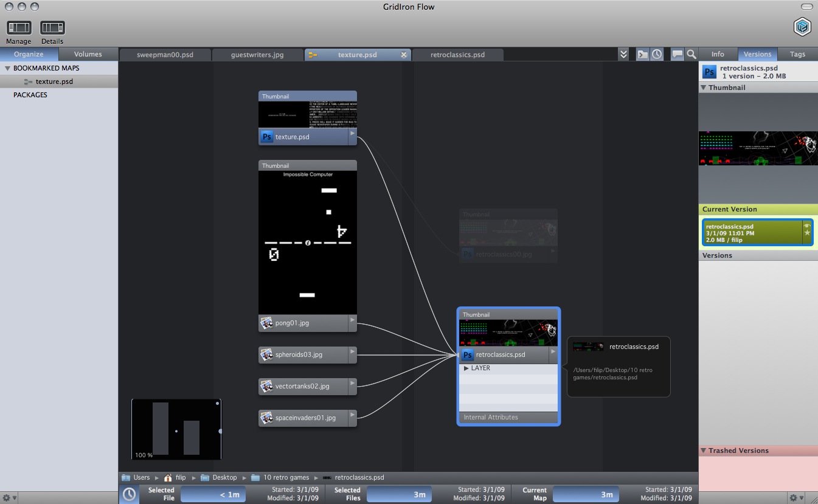Click the Details toolbar icon
Screen dimensions: 818x504
coord(52,28)
